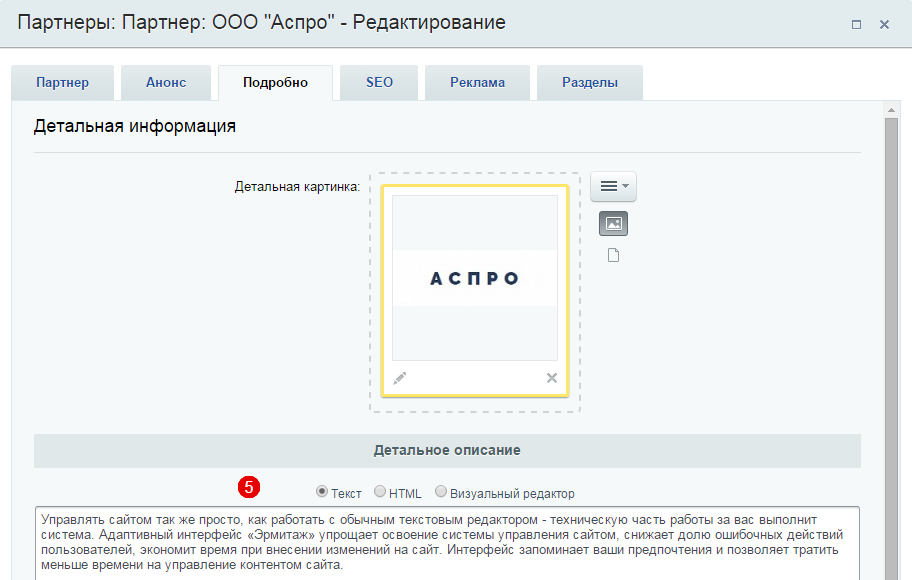Click the image gallery icon button
Image resolution: width=912 pixels, height=580 pixels.
(614, 223)
